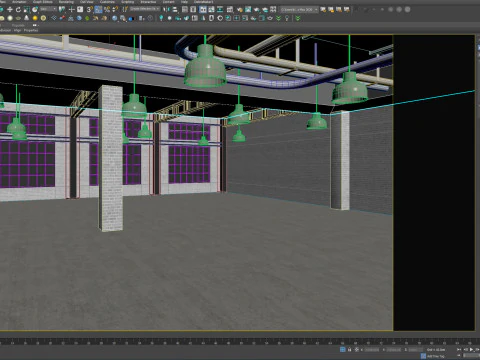The width and height of the screenshot is (480, 360).
Task: Open the project folder path dropdown
Action: coord(299,10)
